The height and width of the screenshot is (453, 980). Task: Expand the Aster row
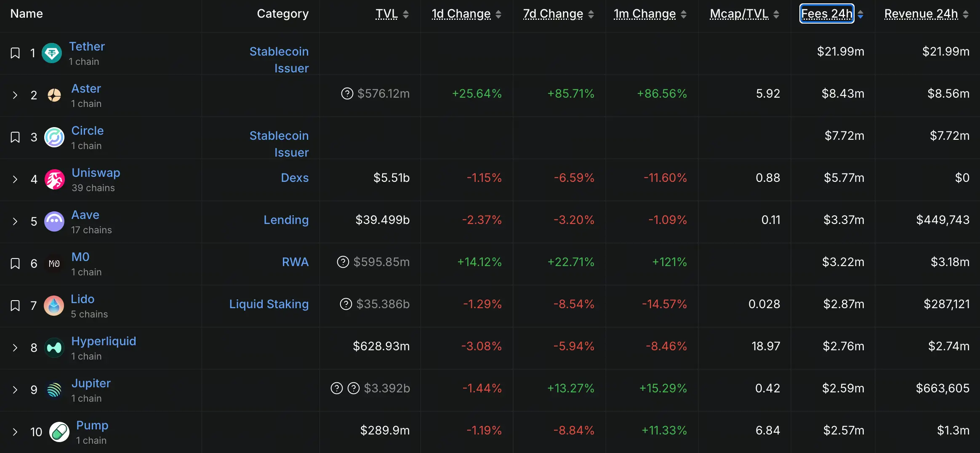pyautogui.click(x=15, y=95)
